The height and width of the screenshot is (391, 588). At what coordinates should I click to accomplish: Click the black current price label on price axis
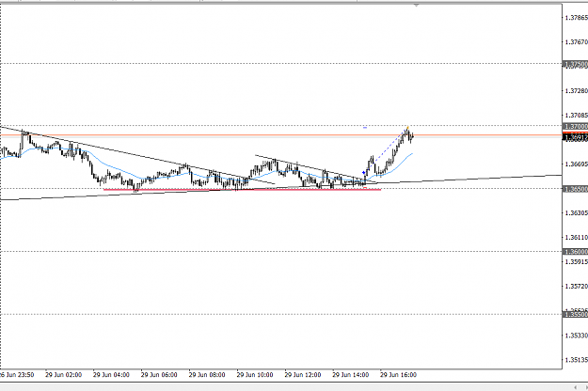pyautogui.click(x=575, y=138)
